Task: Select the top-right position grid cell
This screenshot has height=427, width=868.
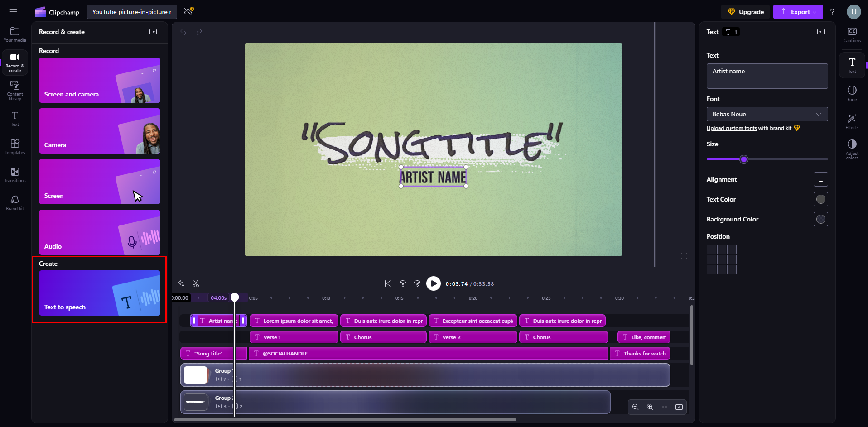Action: tap(732, 249)
